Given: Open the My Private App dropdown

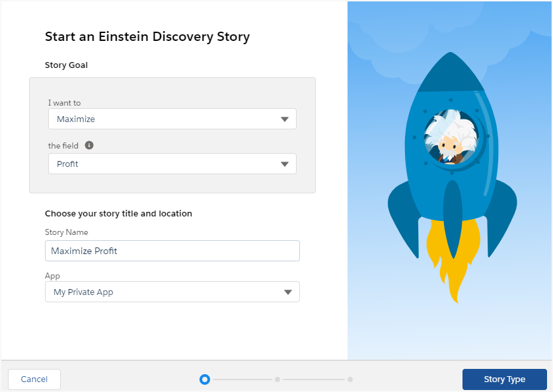Looking at the screenshot, I should pyautogui.click(x=172, y=292).
